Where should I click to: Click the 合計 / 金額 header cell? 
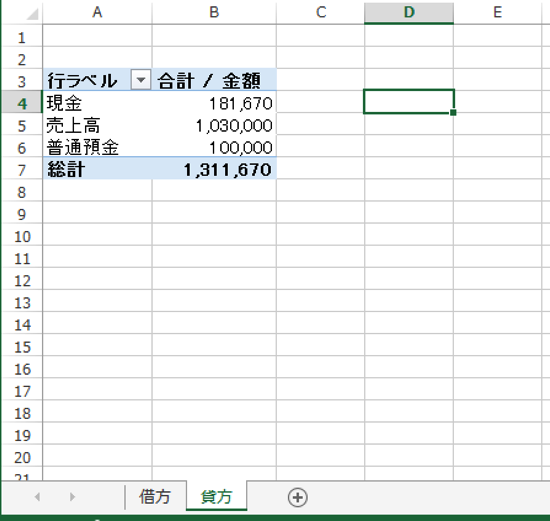pos(214,80)
